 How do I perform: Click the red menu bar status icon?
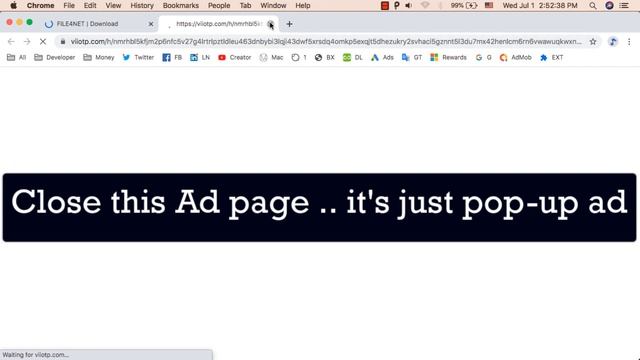click(384, 6)
